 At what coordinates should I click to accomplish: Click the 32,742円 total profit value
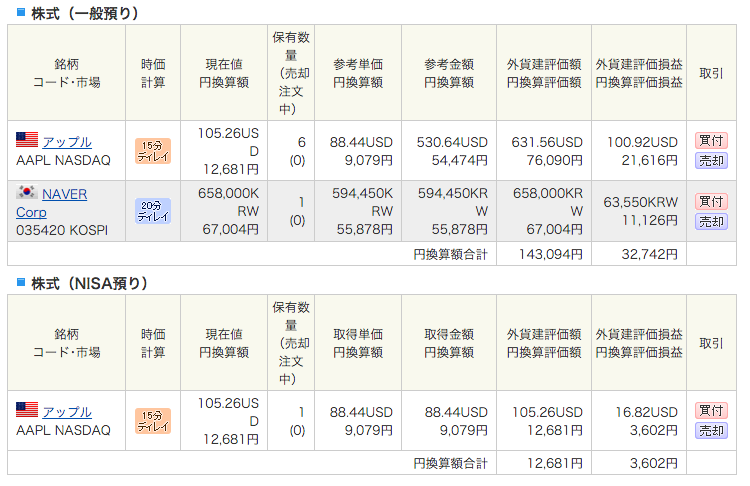click(x=649, y=254)
